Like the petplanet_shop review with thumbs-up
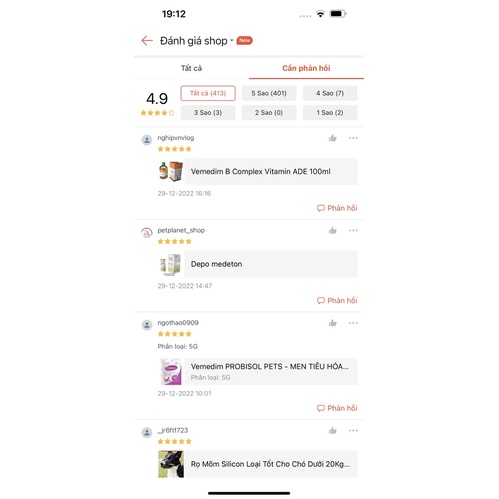Image resolution: width=499 pixels, height=499 pixels. coord(333,230)
